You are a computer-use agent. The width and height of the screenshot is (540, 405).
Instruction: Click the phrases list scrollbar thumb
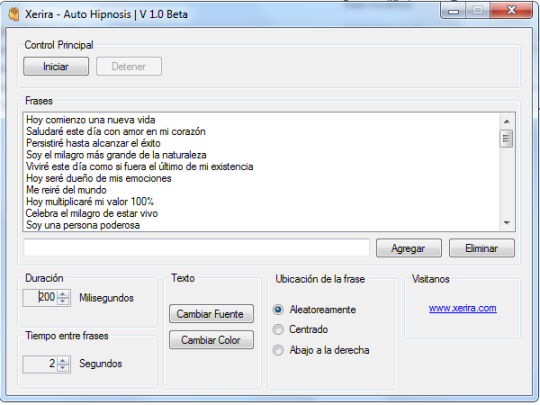pyautogui.click(x=506, y=138)
